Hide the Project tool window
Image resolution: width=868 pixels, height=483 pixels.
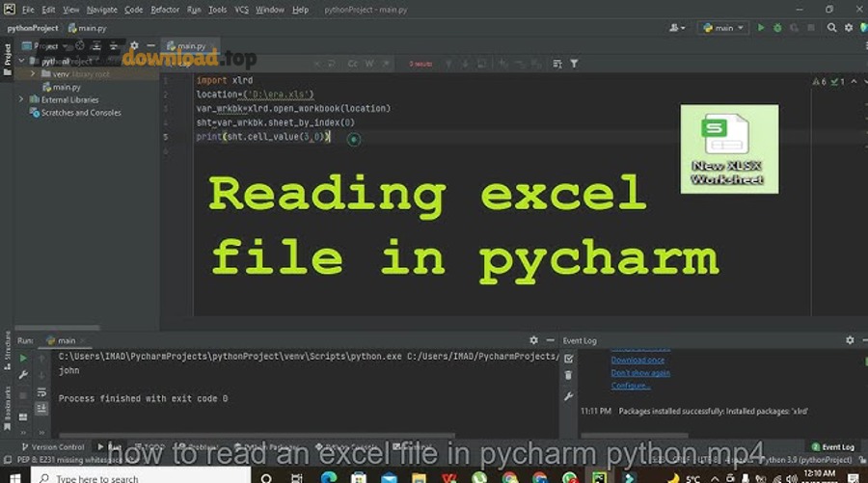[150, 46]
